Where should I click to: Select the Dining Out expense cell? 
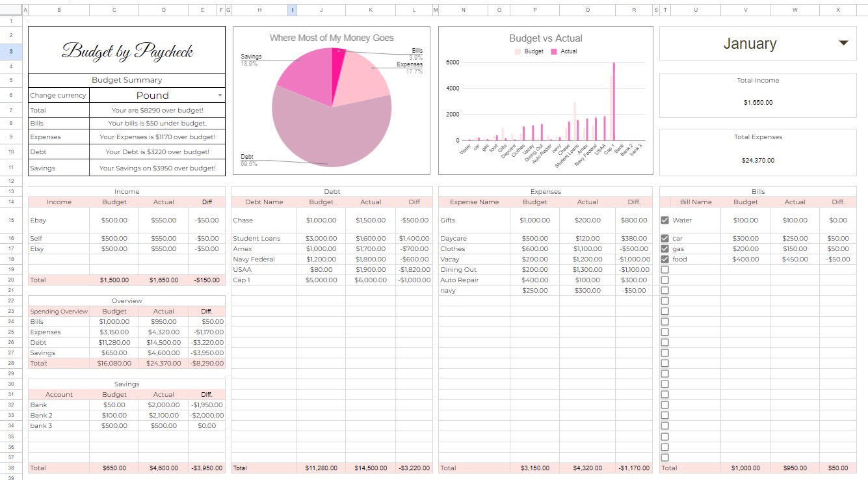(x=475, y=270)
